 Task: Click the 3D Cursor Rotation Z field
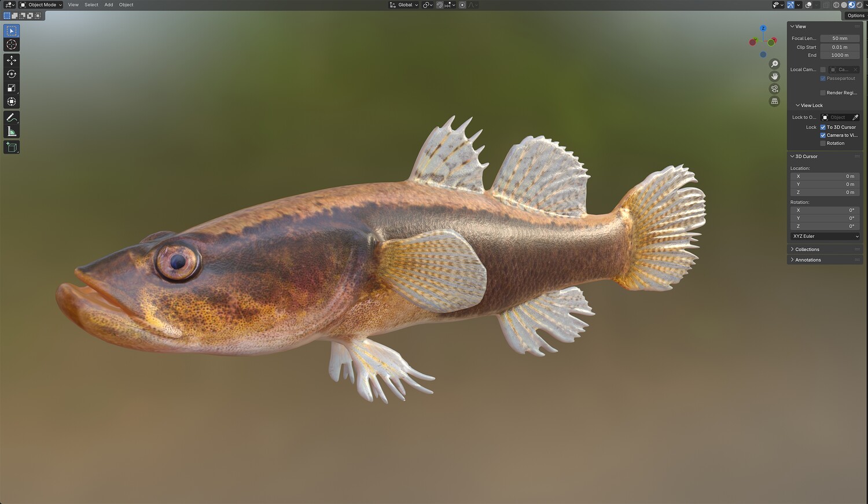pyautogui.click(x=825, y=226)
